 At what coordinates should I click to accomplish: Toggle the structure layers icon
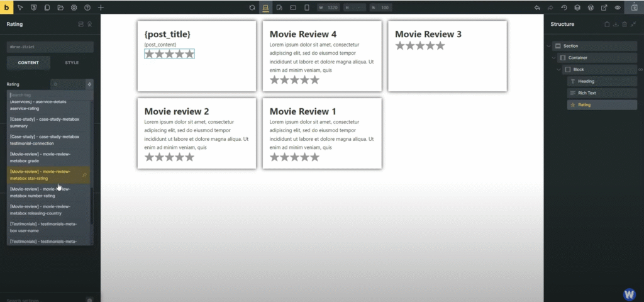577,8
